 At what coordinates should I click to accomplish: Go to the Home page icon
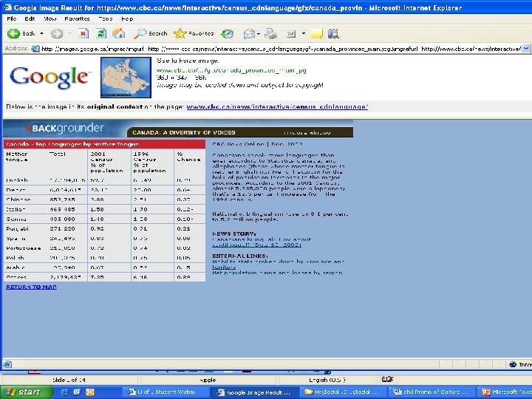(x=119, y=33)
